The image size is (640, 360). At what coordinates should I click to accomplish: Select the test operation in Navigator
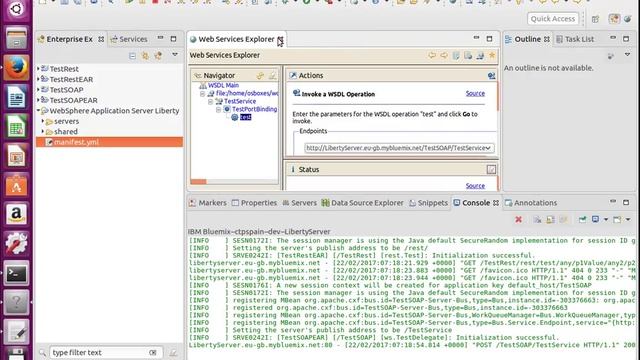click(x=245, y=117)
